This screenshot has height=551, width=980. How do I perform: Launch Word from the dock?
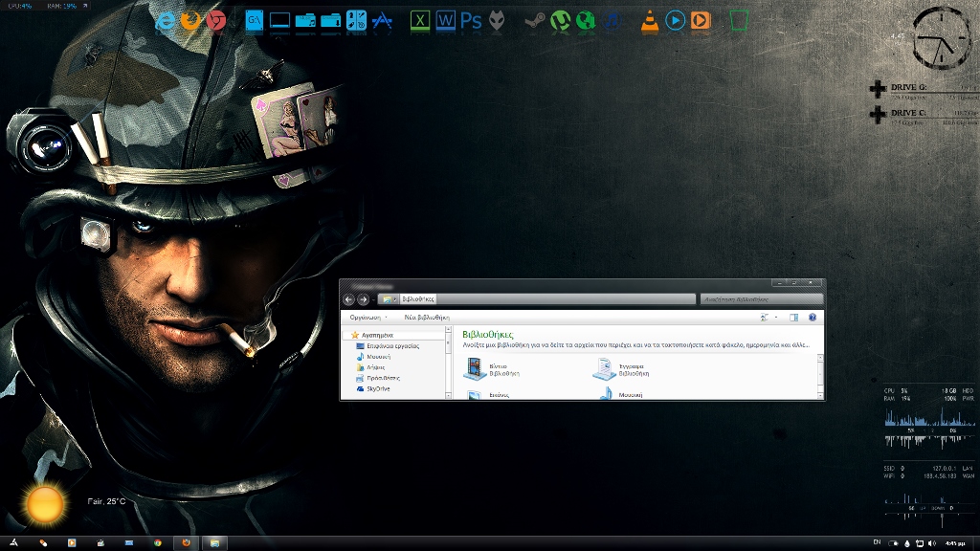click(x=446, y=21)
